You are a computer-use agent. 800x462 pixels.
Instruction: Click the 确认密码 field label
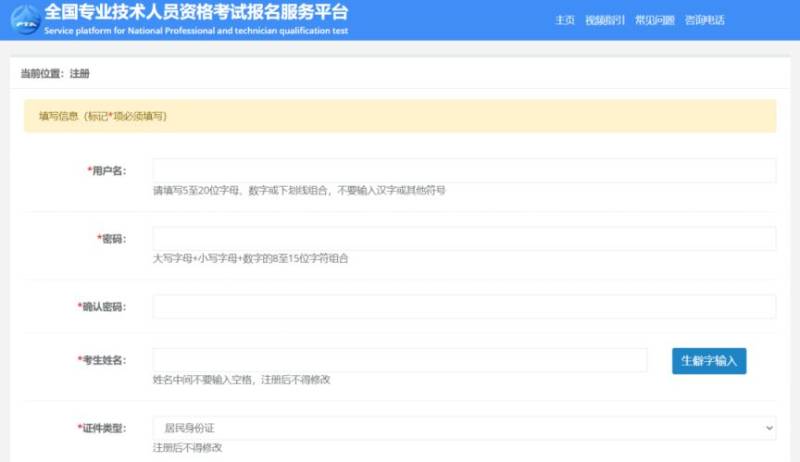[102, 307]
